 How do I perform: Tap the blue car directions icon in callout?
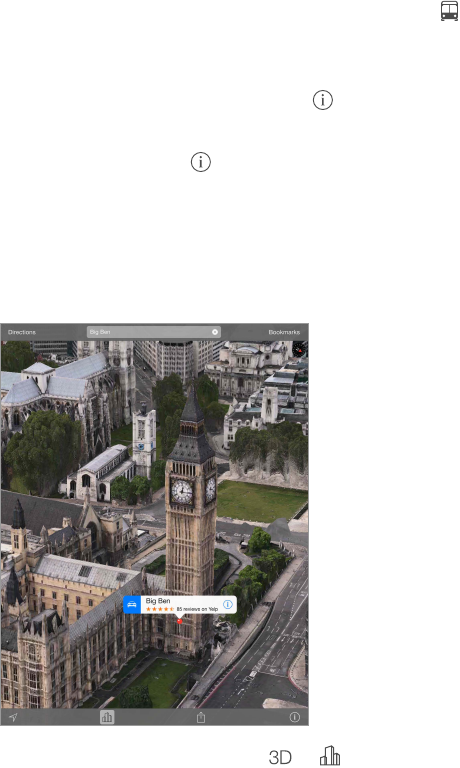(x=132, y=605)
